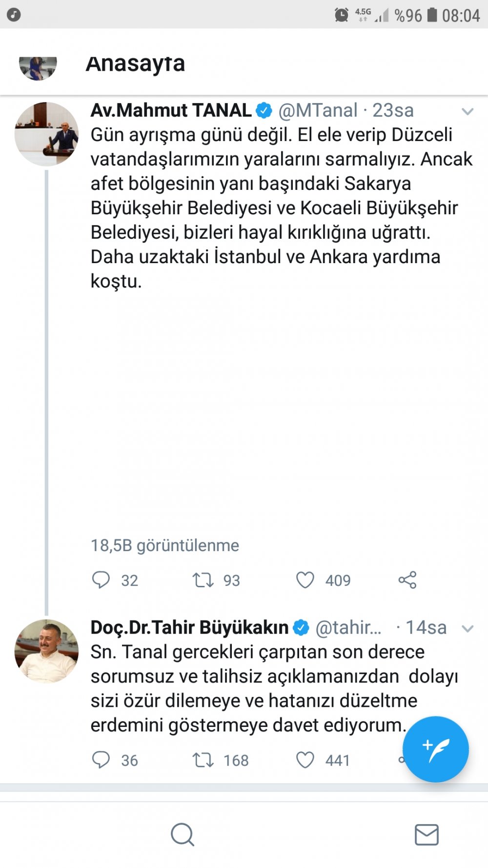
Task: Expand options for Mahmut Tanal's tweet
Action: 468,112
